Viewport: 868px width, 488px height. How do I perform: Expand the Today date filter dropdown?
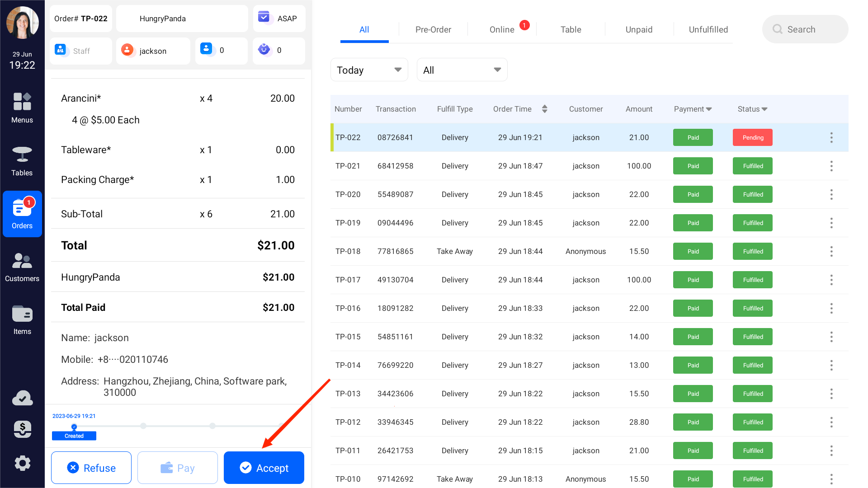[369, 70]
